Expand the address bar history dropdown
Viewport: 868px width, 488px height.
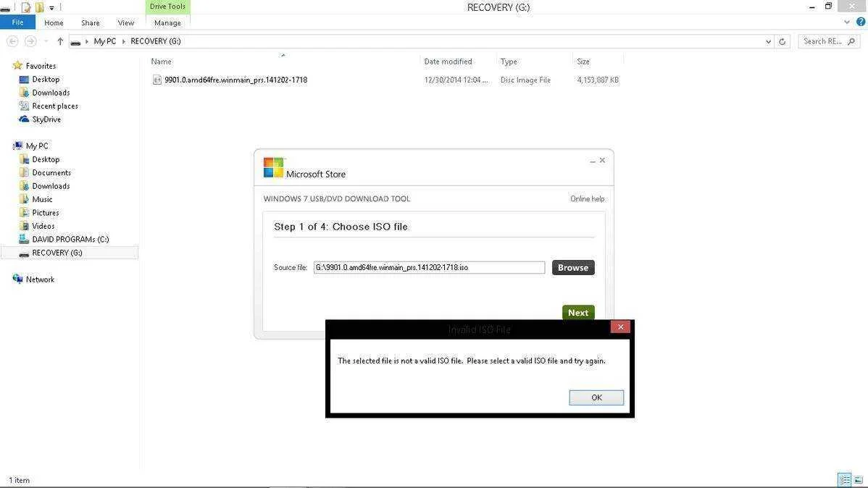768,41
